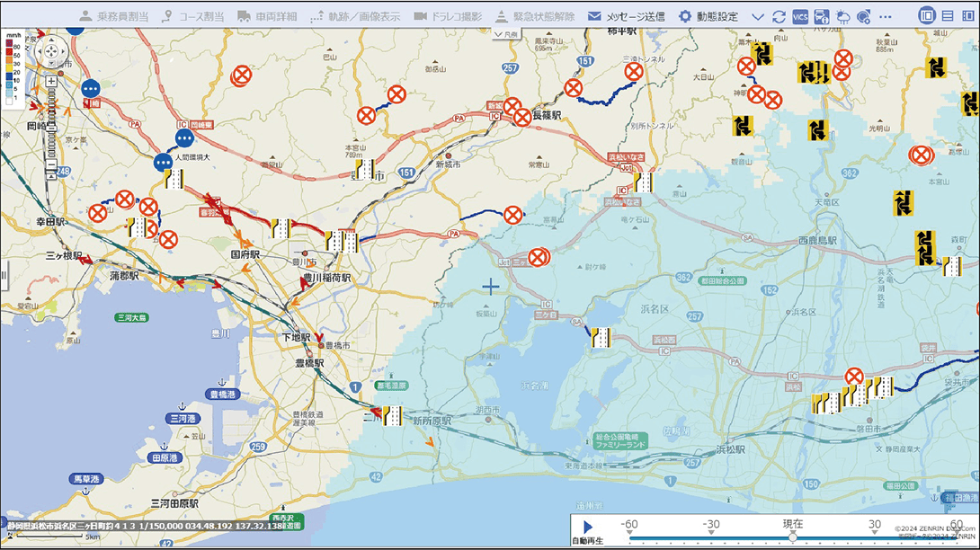Expand the chevron next to 動態設定
This screenshot has width=980, height=550.
click(757, 16)
